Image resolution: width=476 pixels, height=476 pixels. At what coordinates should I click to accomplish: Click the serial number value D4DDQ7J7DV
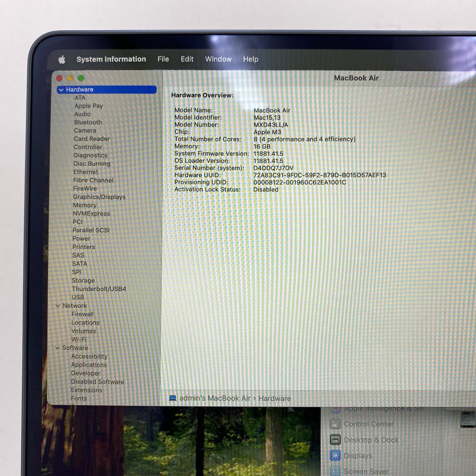click(x=274, y=168)
